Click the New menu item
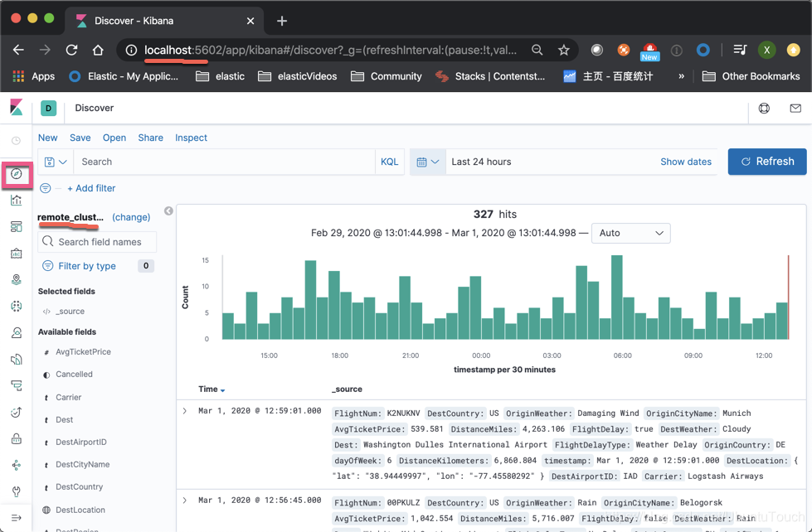This screenshot has height=532, width=812. 47,138
